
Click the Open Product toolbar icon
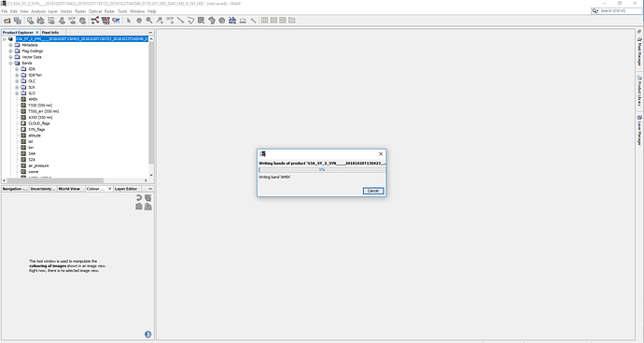tap(7, 21)
